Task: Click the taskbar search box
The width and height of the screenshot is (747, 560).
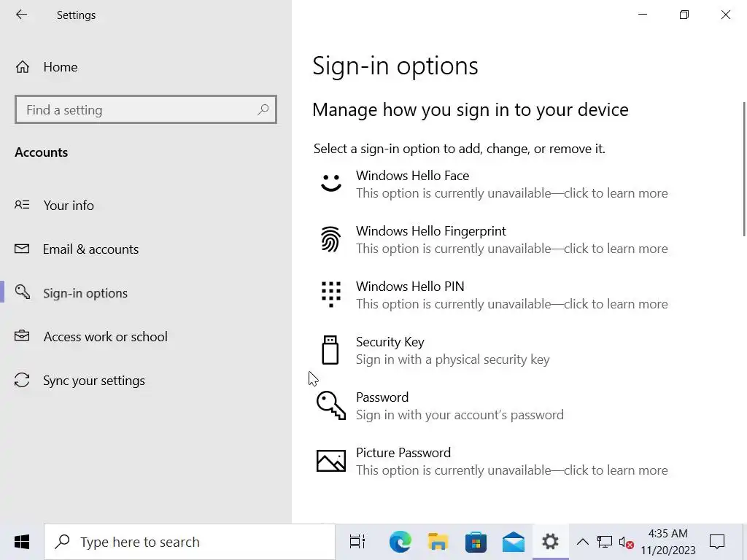Action: click(190, 542)
